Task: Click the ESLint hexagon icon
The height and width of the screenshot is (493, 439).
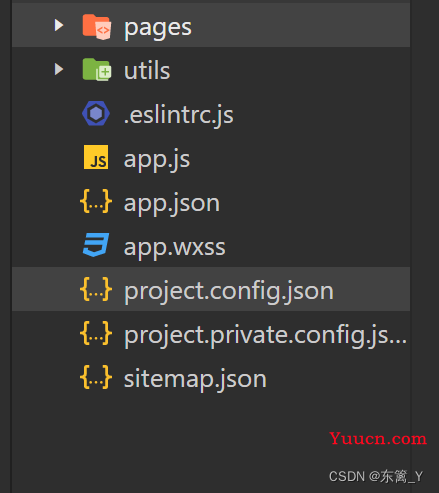Action: 96,113
